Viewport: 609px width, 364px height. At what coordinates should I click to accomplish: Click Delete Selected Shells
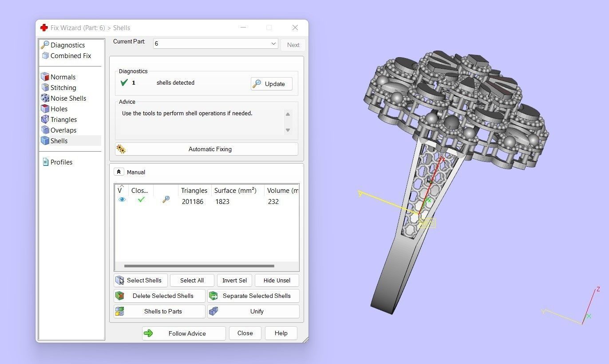[x=160, y=296]
